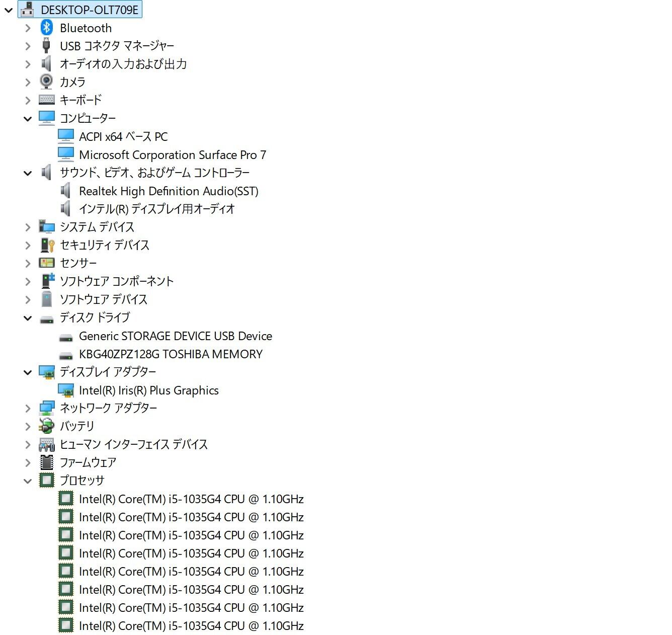This screenshot has width=672, height=635.
Task: Click the コンピューター monitor icon
Action: click(47, 118)
